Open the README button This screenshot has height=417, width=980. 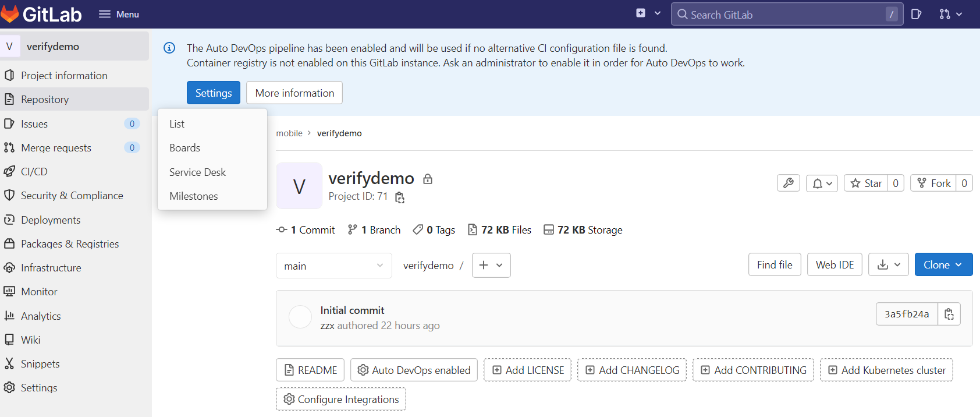coord(310,370)
